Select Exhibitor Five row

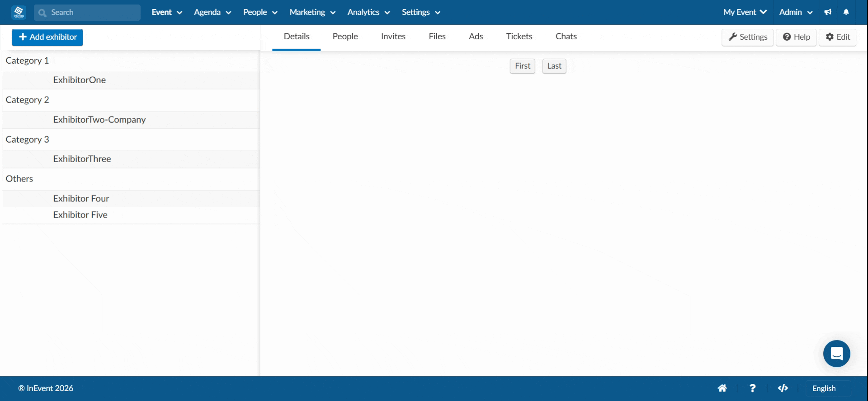pyautogui.click(x=131, y=215)
